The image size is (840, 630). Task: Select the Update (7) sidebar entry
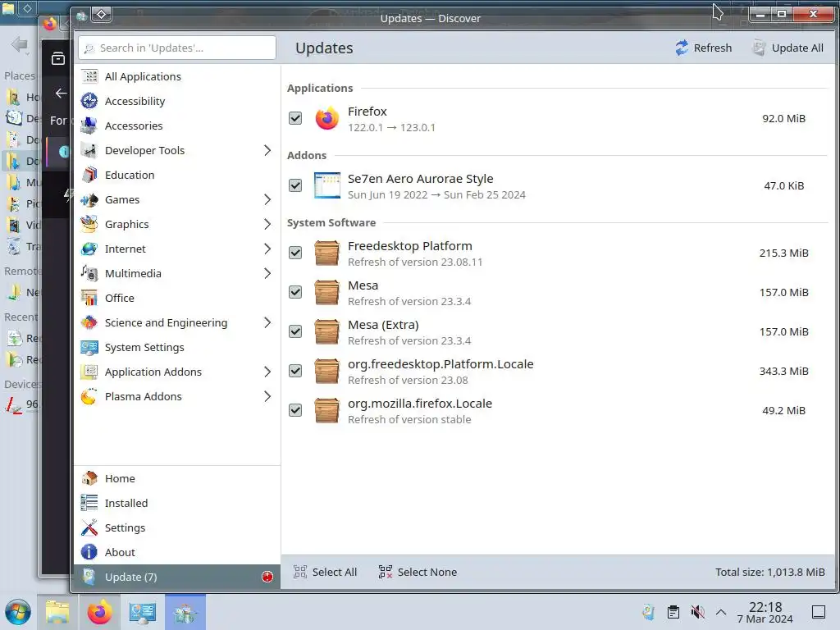[177, 577]
